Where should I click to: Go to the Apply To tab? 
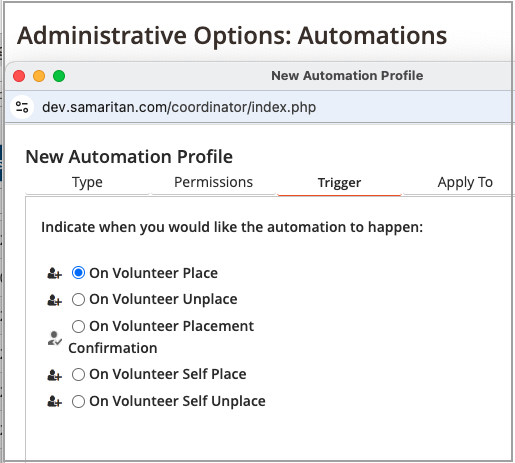465,183
